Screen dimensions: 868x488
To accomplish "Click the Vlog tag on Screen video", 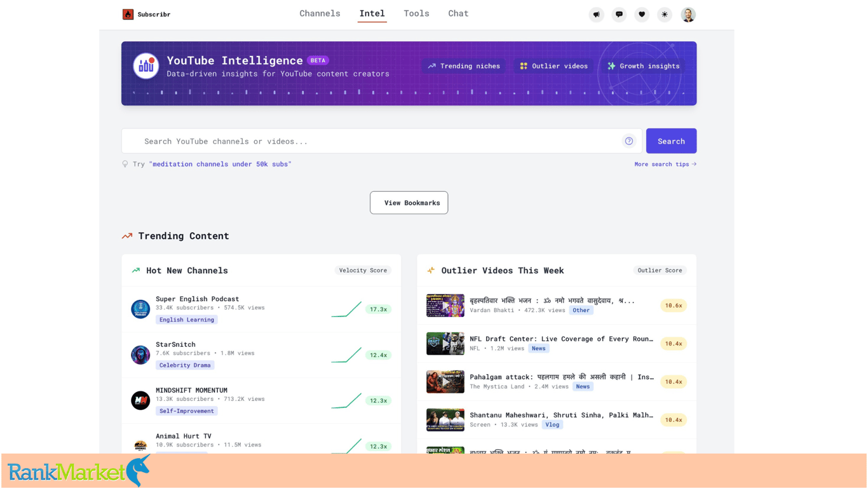I will [x=552, y=424].
